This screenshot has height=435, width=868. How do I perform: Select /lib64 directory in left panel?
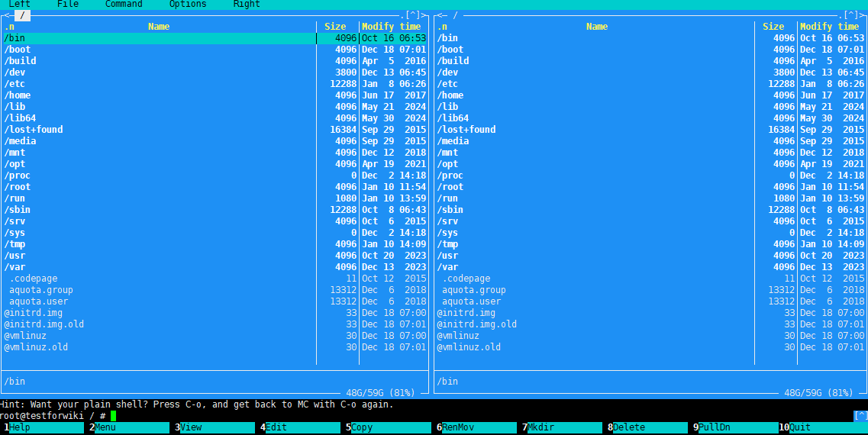tap(215, 118)
